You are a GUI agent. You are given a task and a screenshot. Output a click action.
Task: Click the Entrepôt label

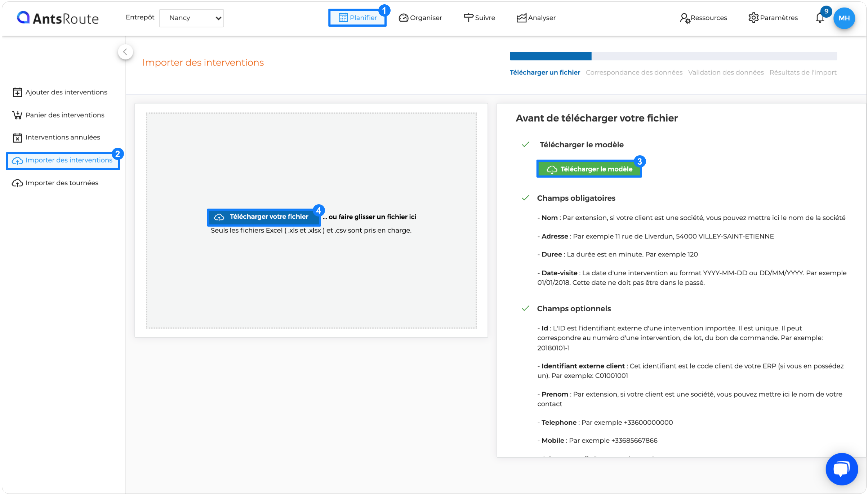(x=140, y=17)
